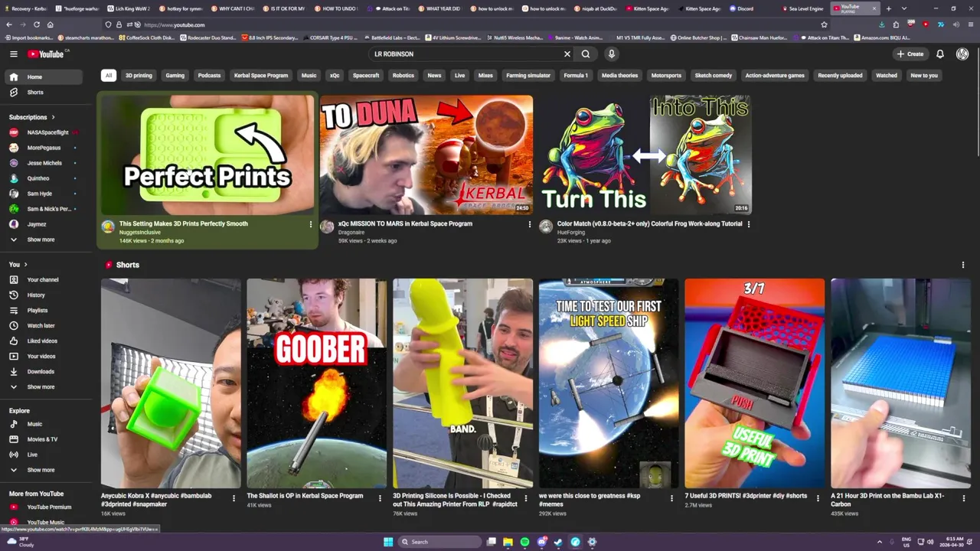980x551 pixels.
Task: Open the account avatar menu
Action: pos(962,54)
